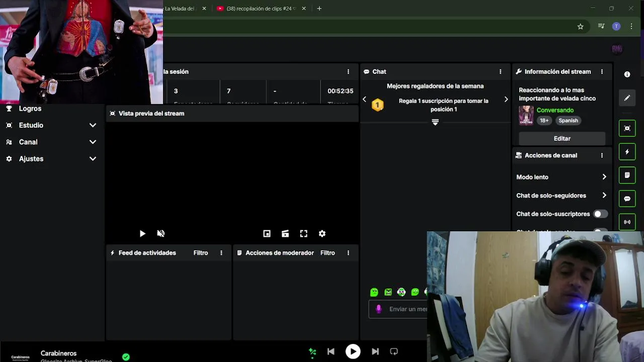This screenshot has height=362, width=644.
Task: Bookmark this page with star icon
Action: click(580, 26)
